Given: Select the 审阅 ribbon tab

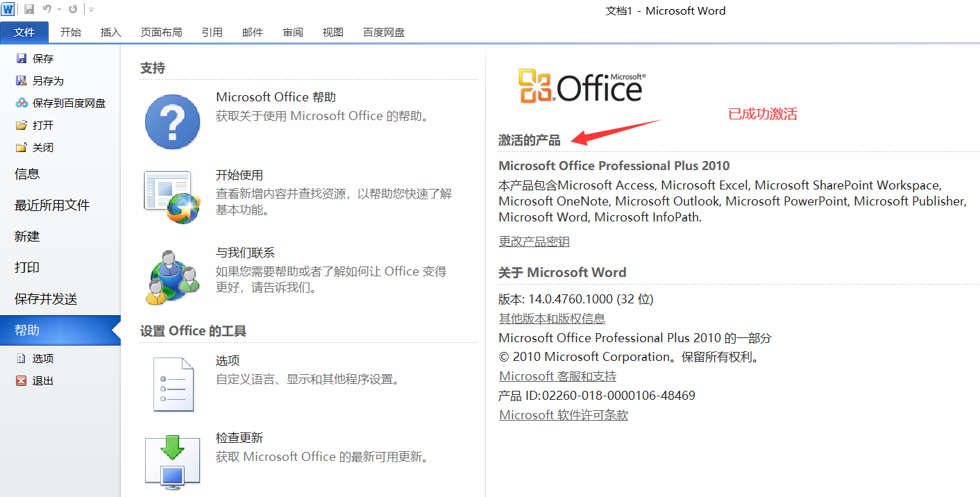Looking at the screenshot, I should [293, 32].
